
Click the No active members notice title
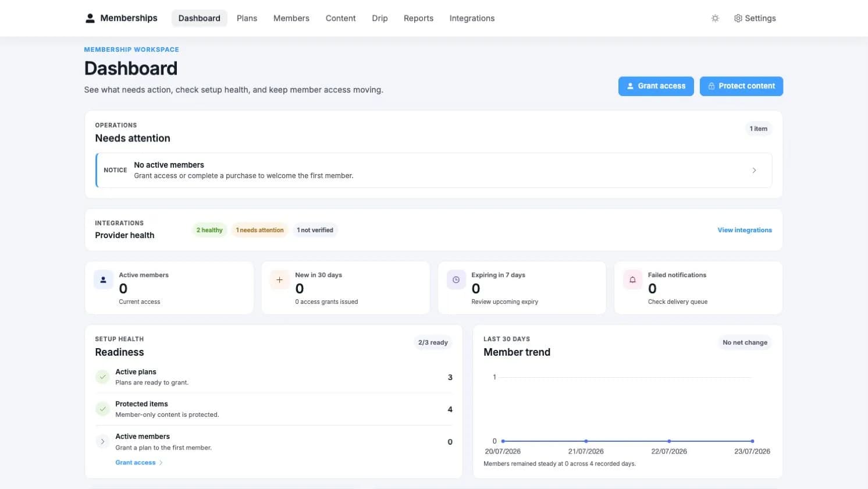tap(169, 165)
